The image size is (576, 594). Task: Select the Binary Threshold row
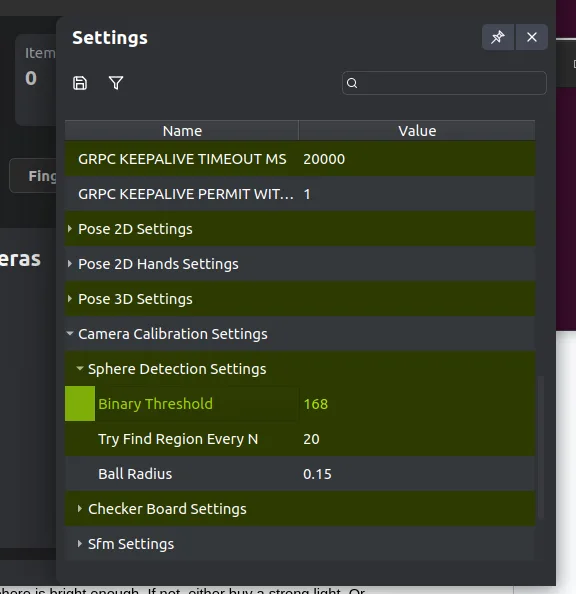tap(300, 403)
